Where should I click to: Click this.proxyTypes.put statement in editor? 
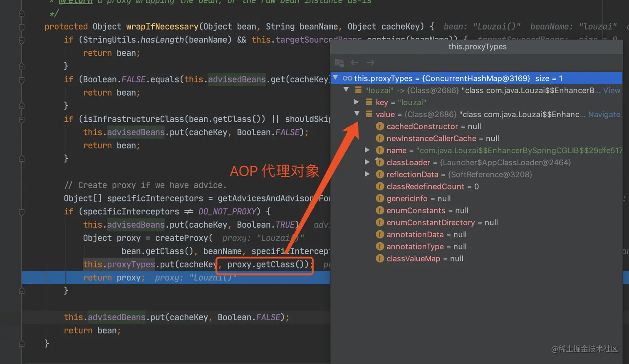tap(198, 264)
